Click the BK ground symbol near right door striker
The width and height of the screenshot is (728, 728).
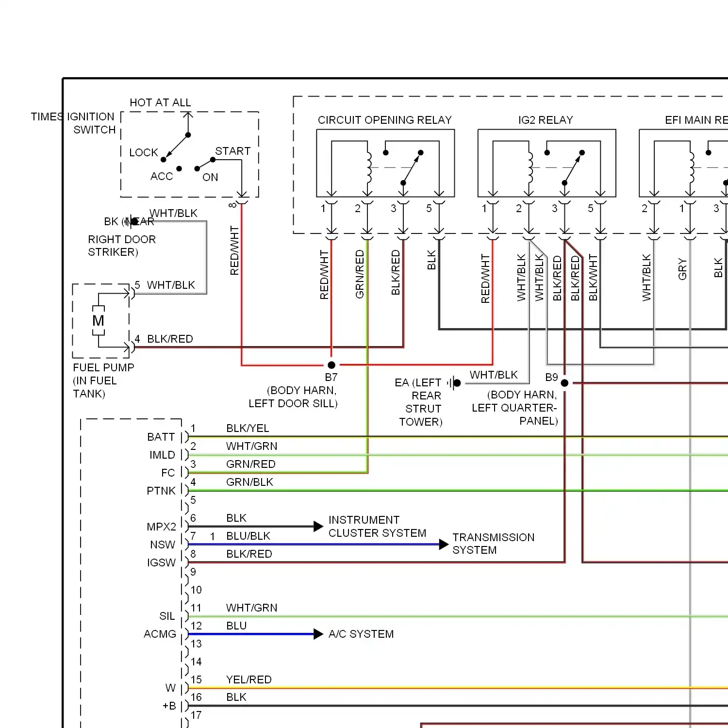tap(132, 221)
